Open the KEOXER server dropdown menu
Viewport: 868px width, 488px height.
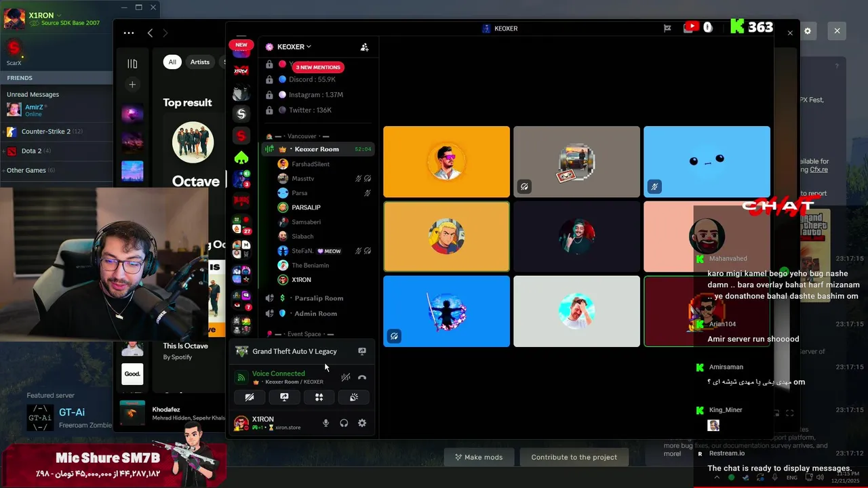[294, 47]
